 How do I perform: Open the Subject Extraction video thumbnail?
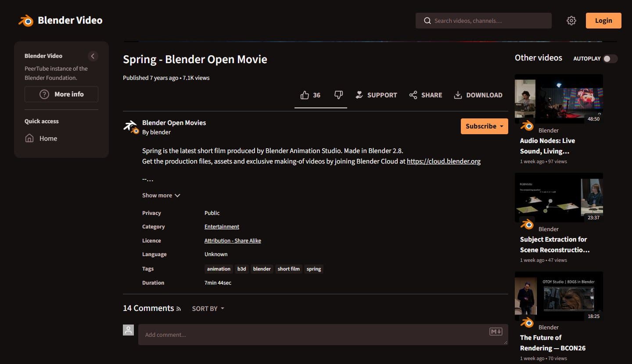pos(559,197)
